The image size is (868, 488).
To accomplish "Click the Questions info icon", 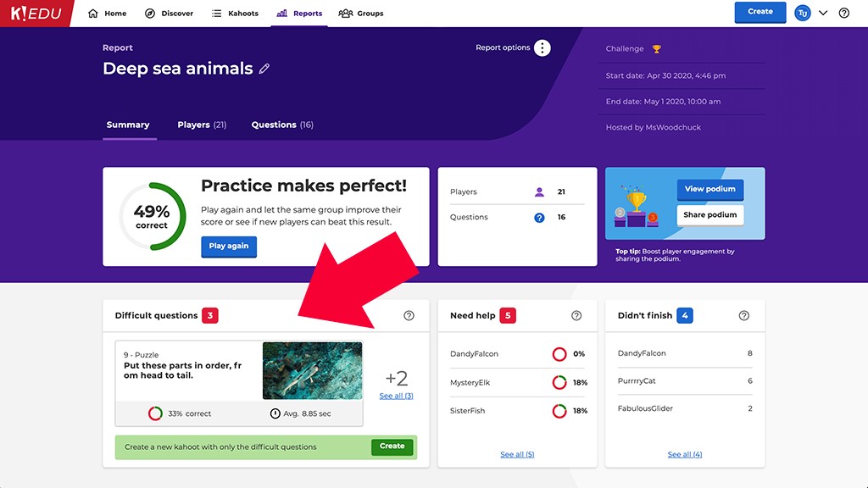I will pos(539,217).
